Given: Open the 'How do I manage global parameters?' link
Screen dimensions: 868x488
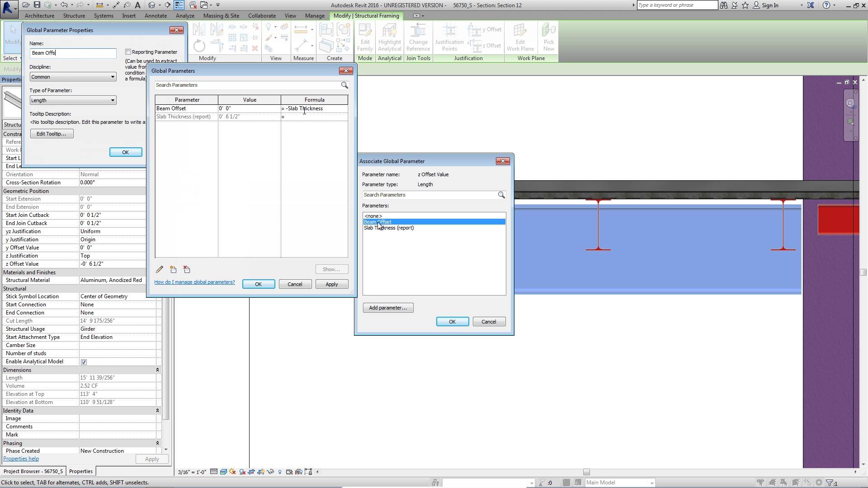Looking at the screenshot, I should (194, 282).
